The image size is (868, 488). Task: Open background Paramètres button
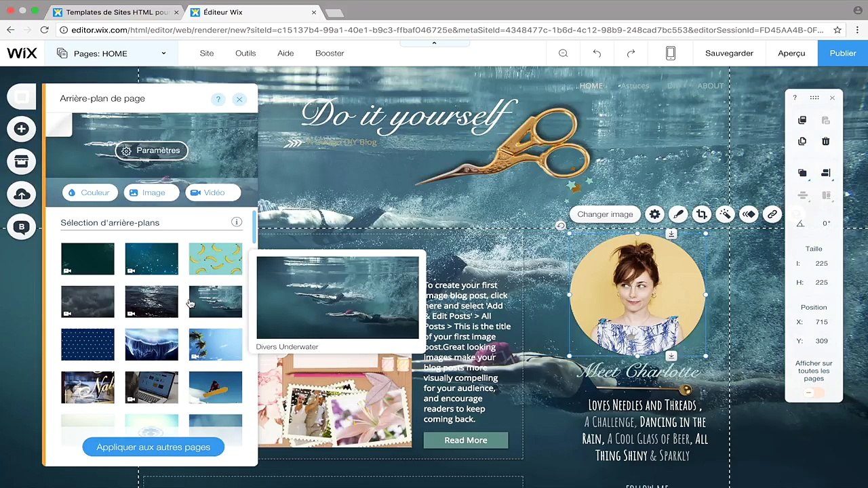coord(151,150)
